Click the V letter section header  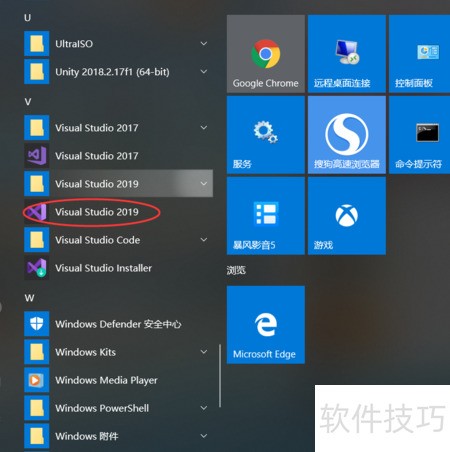pyautogui.click(x=28, y=102)
